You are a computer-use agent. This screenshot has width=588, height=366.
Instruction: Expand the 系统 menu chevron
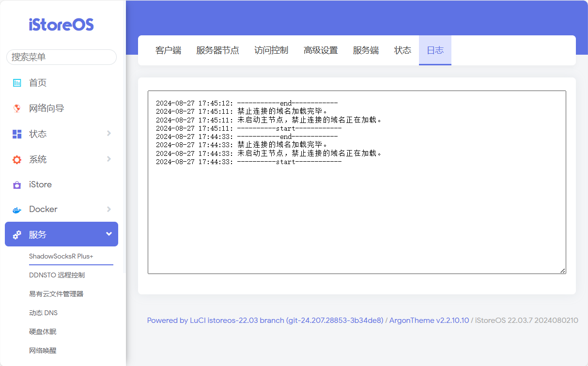click(x=108, y=159)
